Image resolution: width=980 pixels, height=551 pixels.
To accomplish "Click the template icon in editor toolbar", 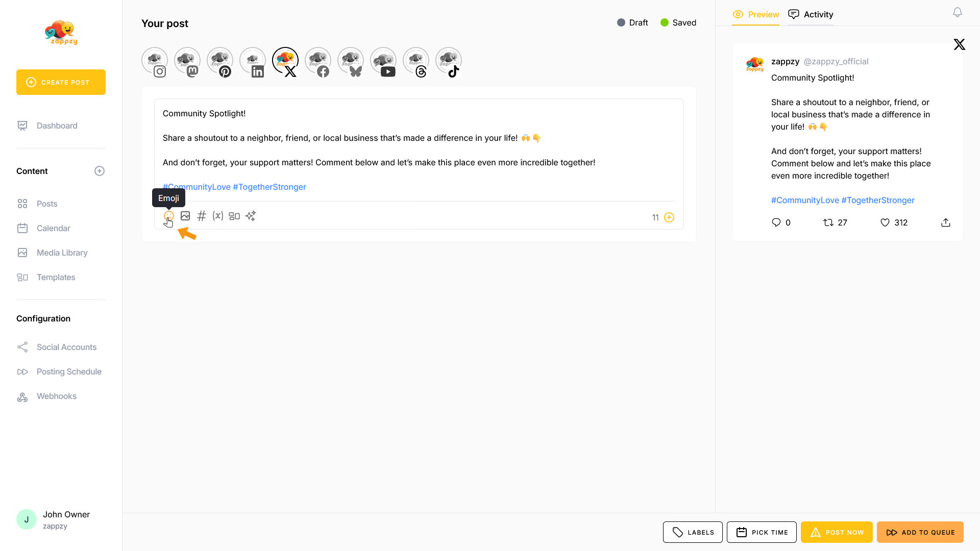I will point(234,216).
